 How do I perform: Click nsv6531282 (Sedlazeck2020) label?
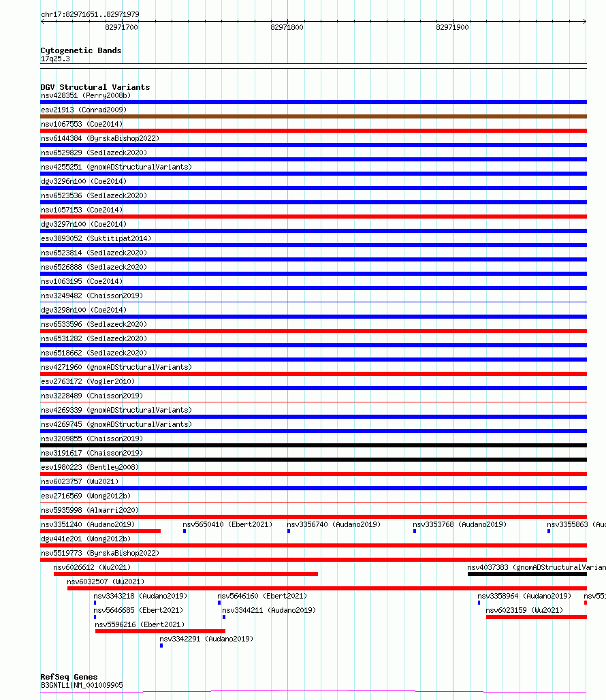pyautogui.click(x=94, y=338)
